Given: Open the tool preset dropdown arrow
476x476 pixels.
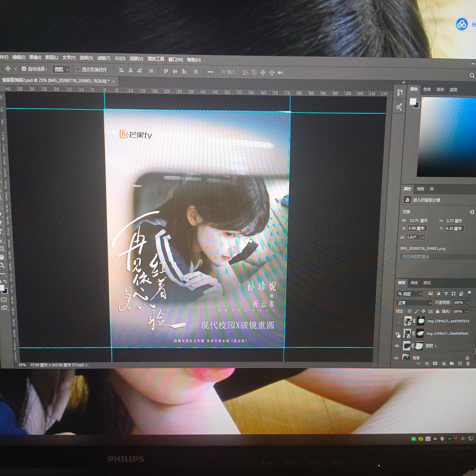Looking at the screenshot, I should point(15,69).
